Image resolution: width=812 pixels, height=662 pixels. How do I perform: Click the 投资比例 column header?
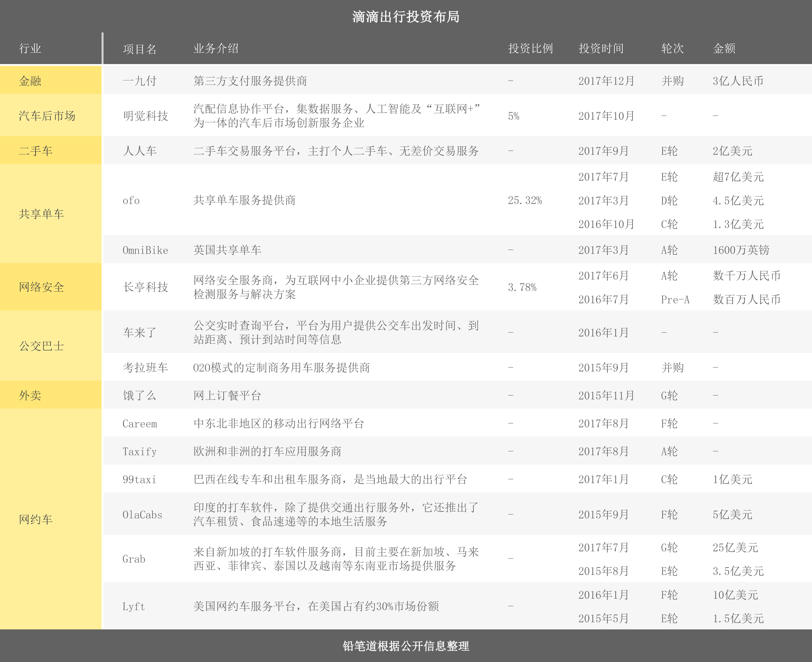click(530, 49)
